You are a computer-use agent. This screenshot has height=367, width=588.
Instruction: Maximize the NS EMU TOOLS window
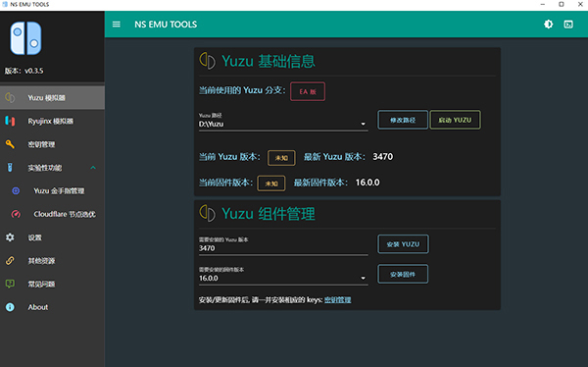pyautogui.click(x=561, y=4)
